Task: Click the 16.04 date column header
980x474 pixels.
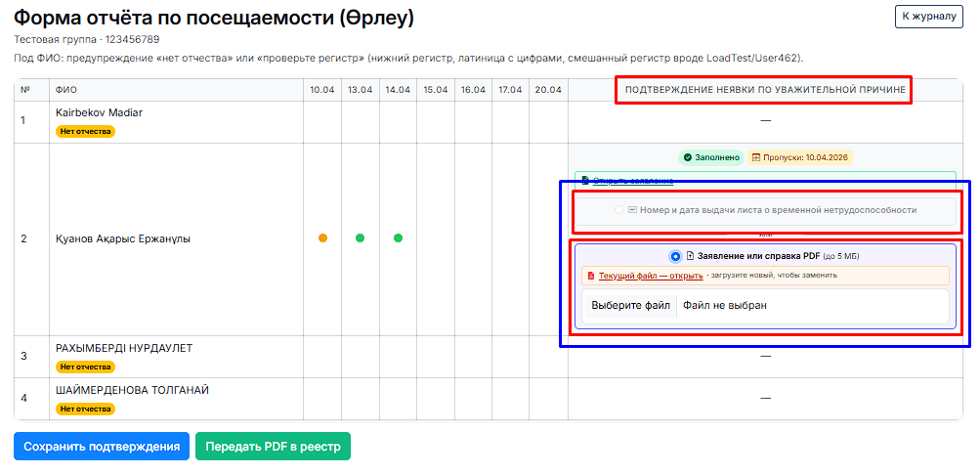Action: (x=473, y=90)
